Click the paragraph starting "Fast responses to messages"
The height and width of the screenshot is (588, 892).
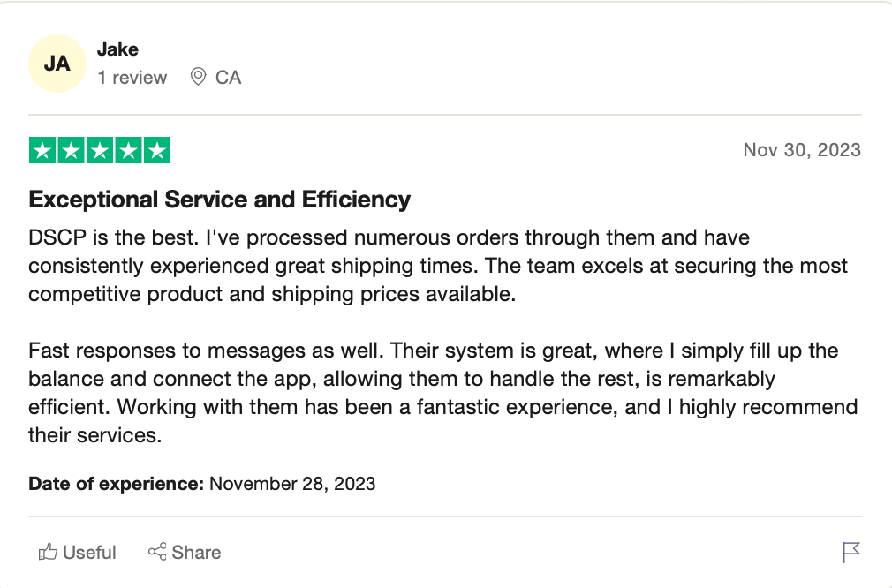[x=442, y=393]
